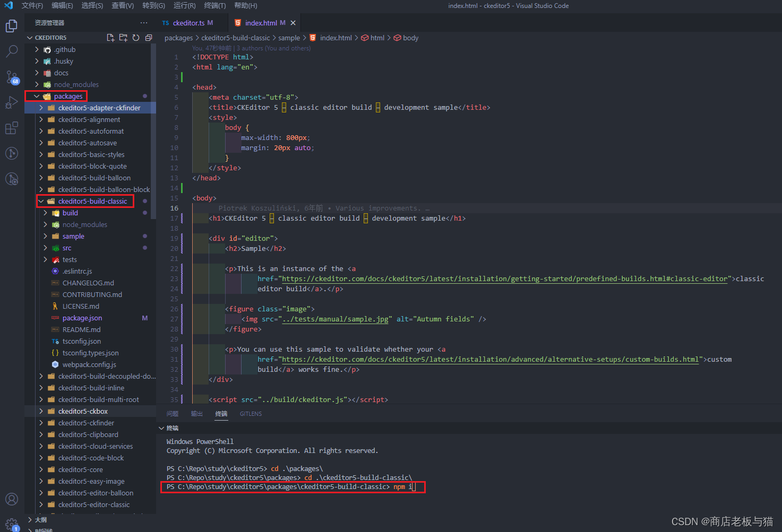Click explorer vertical scrollbar thumb
Screen dimensions: 782x532
click(153, 131)
